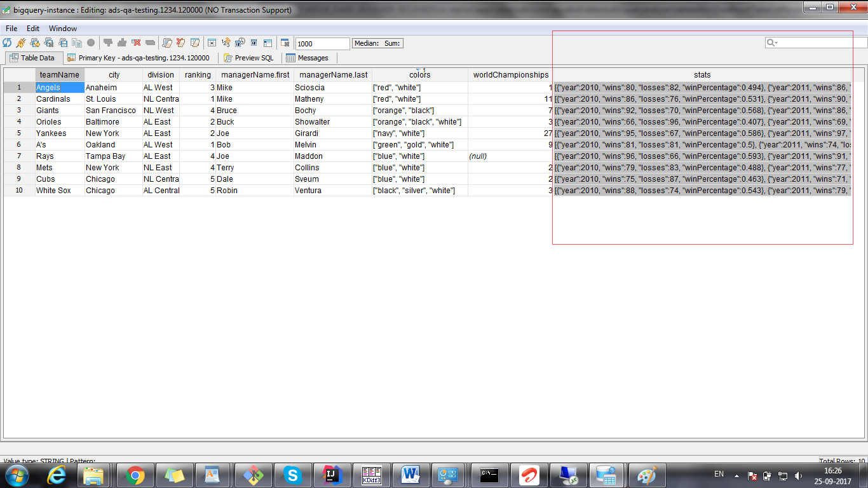Select the Scioscia last name cell
The image size is (868, 488).
pos(333,88)
